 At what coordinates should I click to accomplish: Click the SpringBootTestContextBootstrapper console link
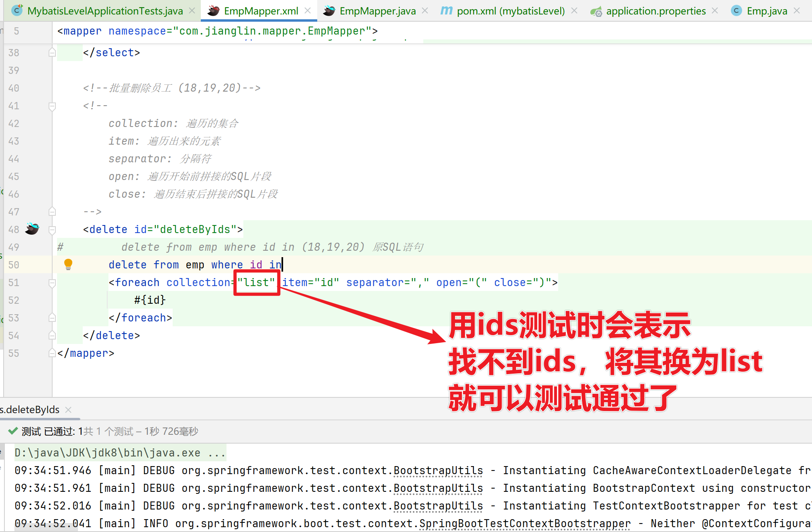tap(524, 523)
